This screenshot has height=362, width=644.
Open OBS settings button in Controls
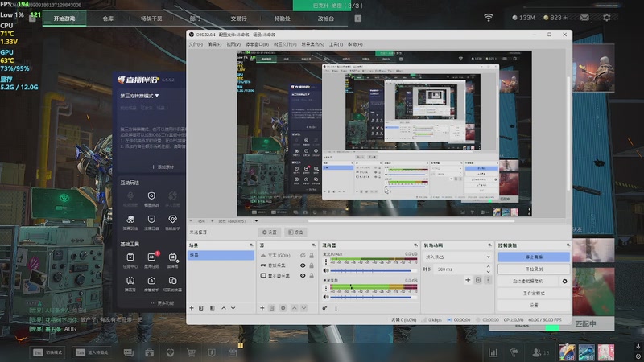pyautogui.click(x=534, y=305)
